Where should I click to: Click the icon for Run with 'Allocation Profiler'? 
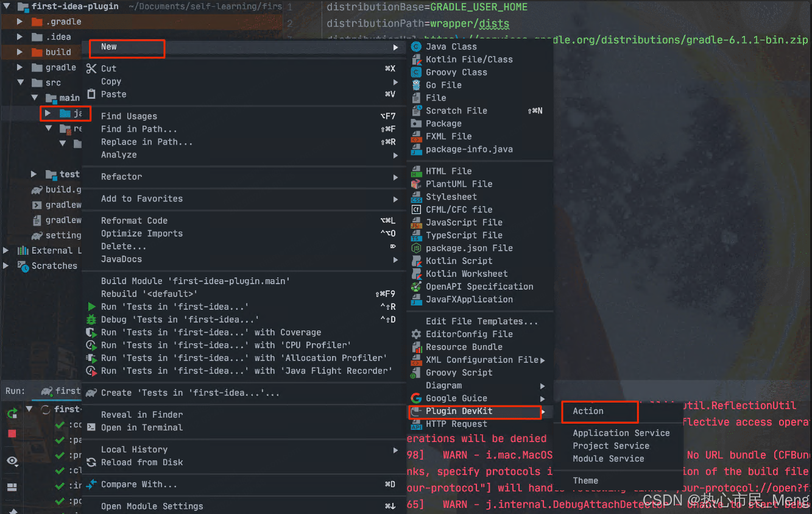point(91,358)
